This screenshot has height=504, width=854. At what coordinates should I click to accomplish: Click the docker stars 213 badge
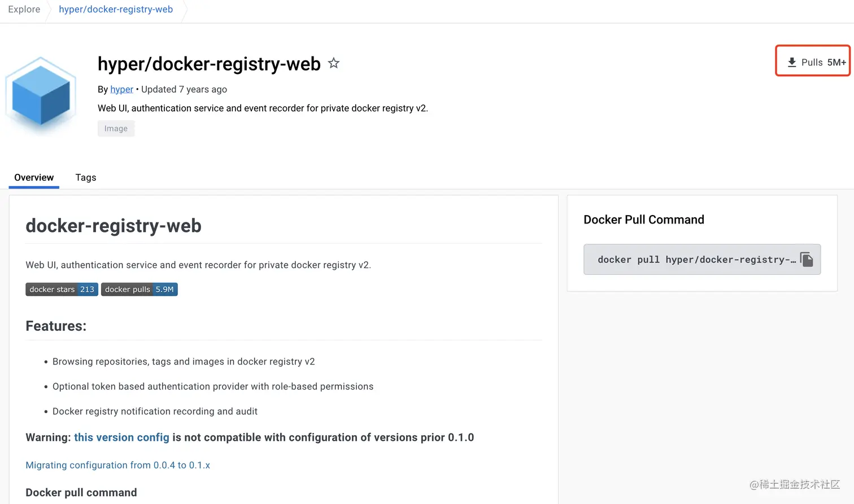pos(62,290)
